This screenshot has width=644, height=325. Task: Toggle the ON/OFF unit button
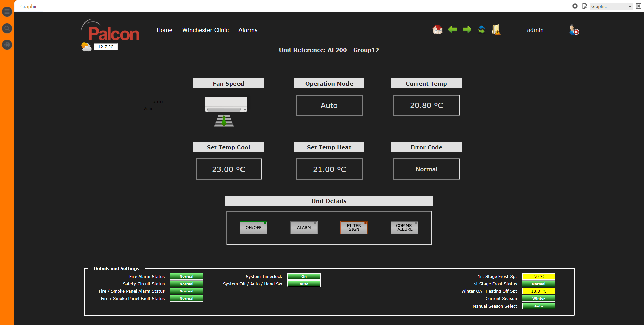[253, 228]
